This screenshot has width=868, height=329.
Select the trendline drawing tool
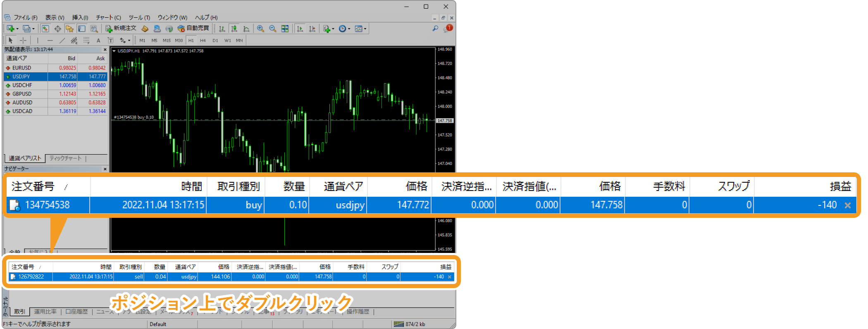62,40
